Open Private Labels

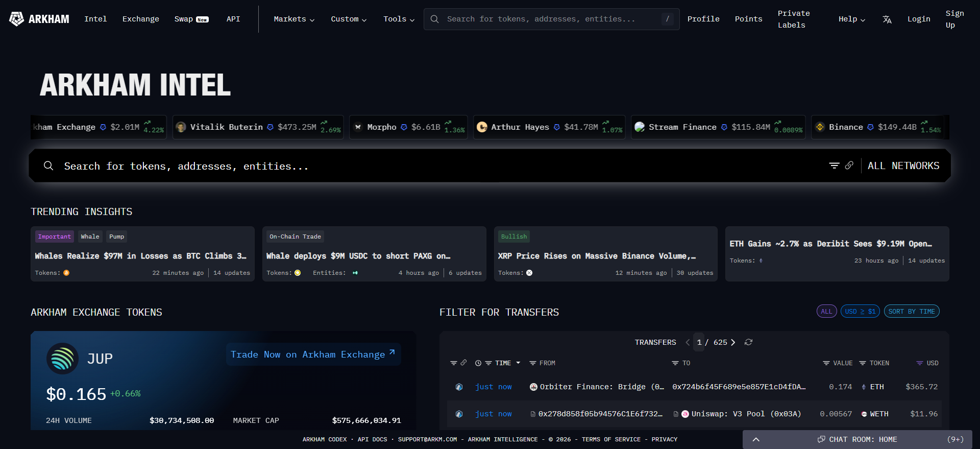coord(794,19)
